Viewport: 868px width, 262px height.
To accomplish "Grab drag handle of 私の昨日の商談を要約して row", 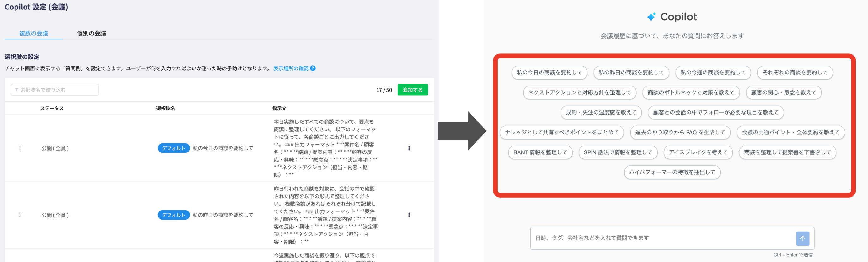I will [x=20, y=215].
